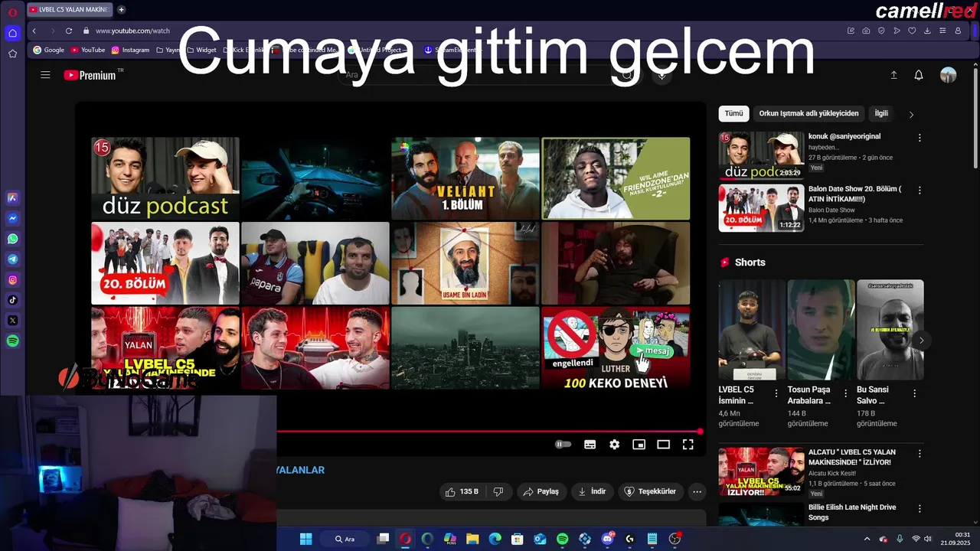Viewport: 980px width, 551px height.
Task: Toggle fullscreen in video player
Action: click(x=688, y=445)
